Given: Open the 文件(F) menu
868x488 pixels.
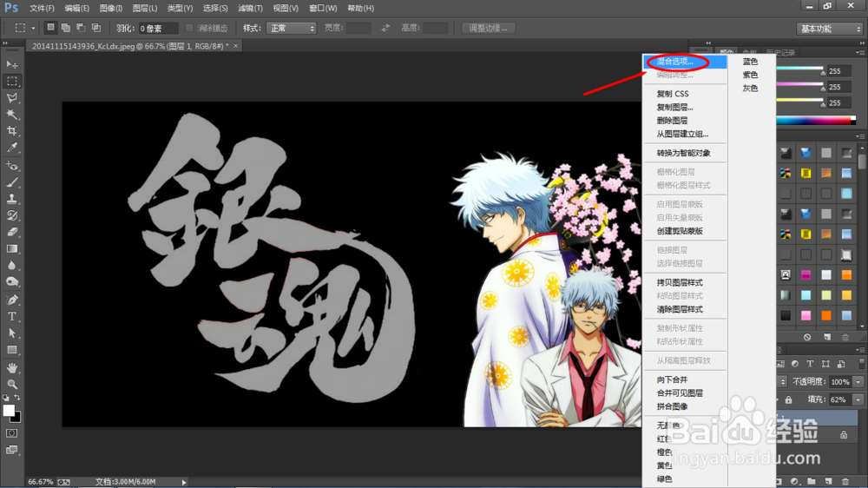Looking at the screenshot, I should point(42,9).
